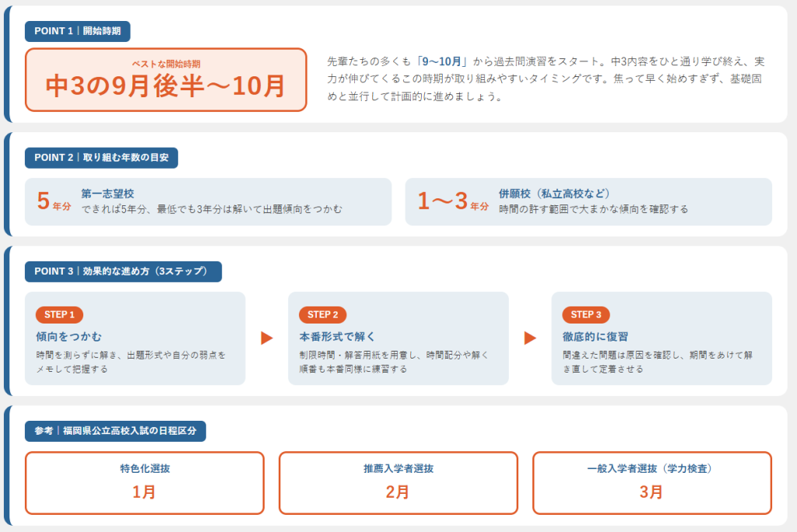Viewport: 797px width, 532px height.
Task: Click the 制限時間・解答用紙を用意し description
Action: pyautogui.click(x=394, y=362)
